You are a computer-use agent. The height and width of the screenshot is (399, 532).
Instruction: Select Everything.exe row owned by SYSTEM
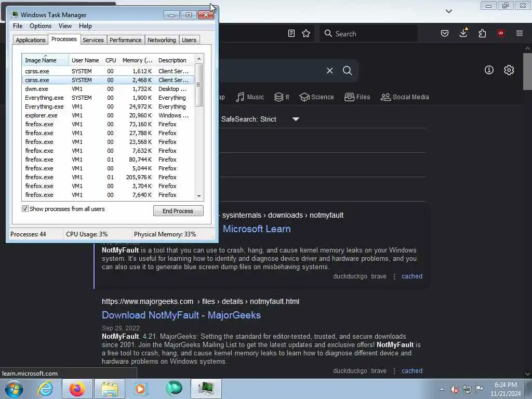(108, 98)
